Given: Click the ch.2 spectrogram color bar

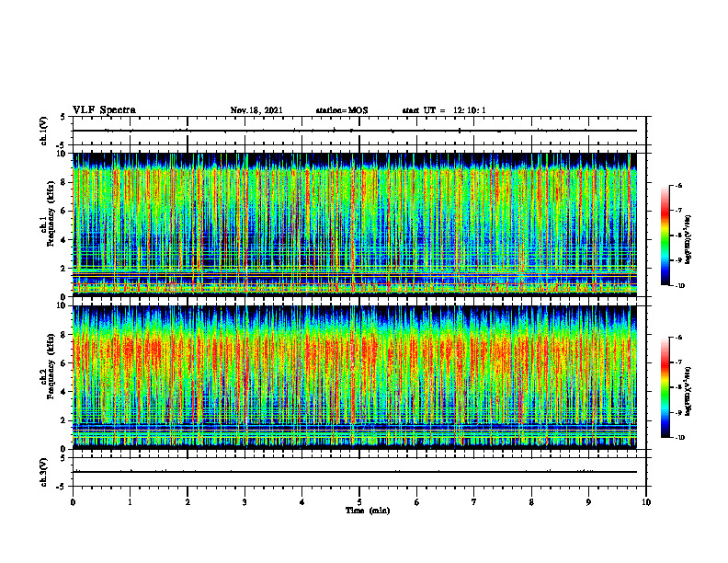Looking at the screenshot, I should [x=665, y=387].
